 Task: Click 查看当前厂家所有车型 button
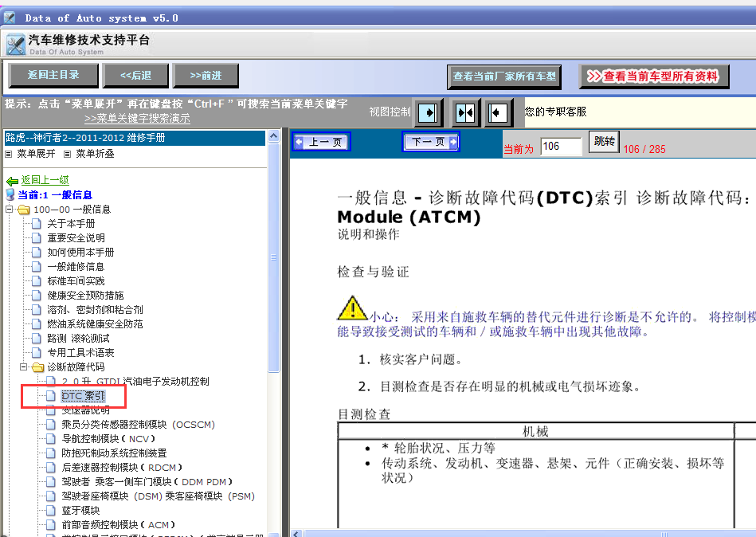pyautogui.click(x=504, y=76)
